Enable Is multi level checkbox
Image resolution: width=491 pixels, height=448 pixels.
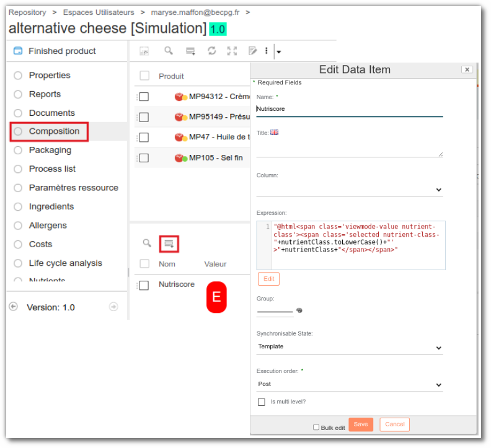(x=262, y=402)
